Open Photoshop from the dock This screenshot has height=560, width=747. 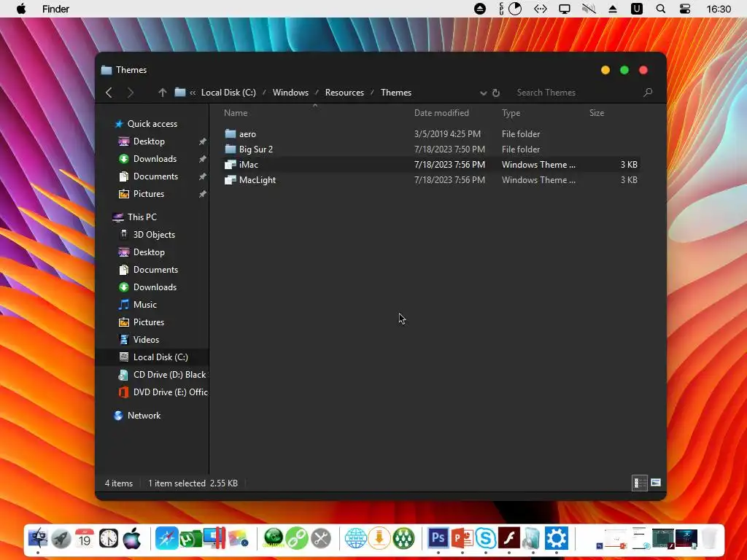coord(438,539)
